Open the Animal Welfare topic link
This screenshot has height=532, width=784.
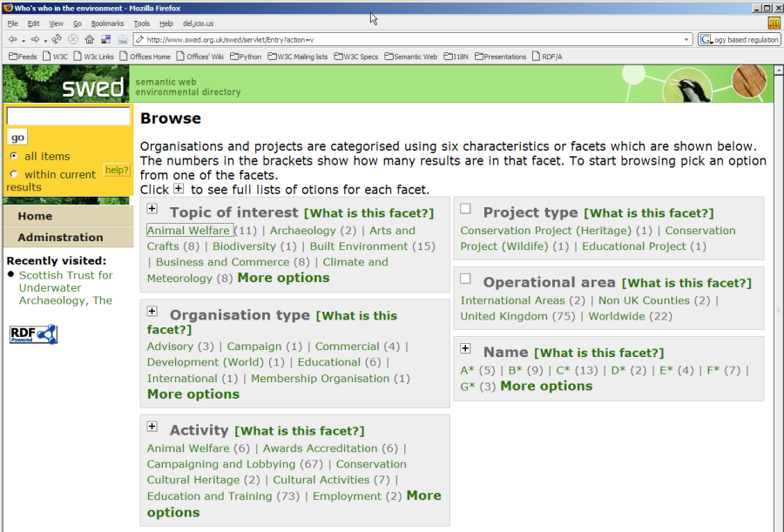pos(188,231)
